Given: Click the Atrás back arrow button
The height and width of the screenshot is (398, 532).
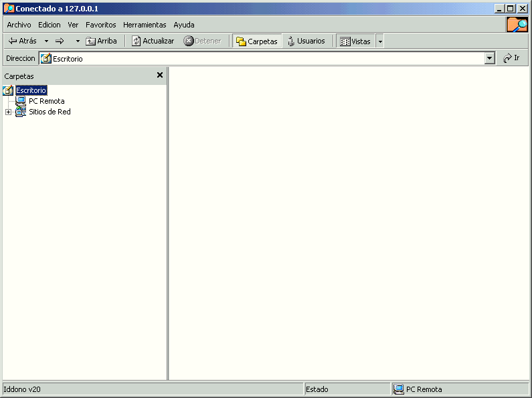Looking at the screenshot, I should [x=22, y=41].
